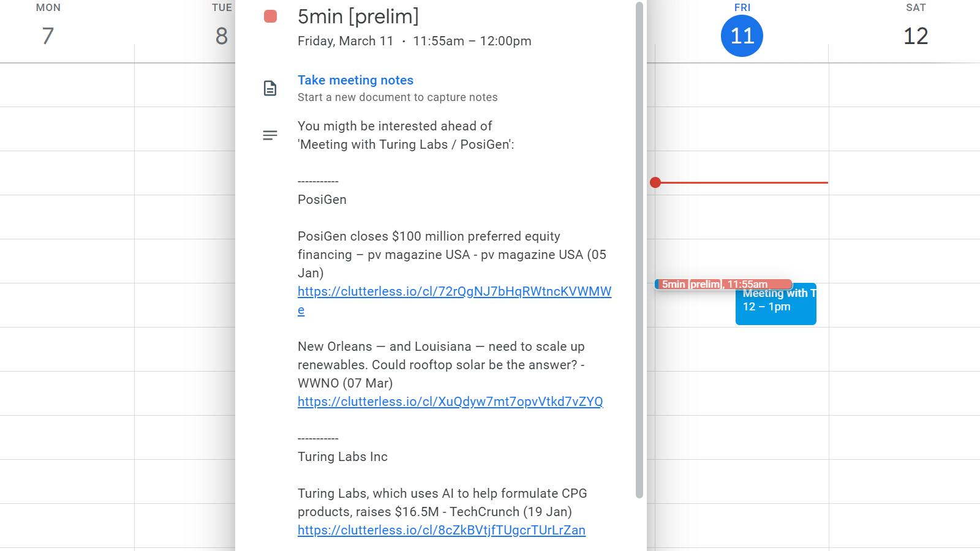Select Tuesday 8 in calendar header
Screen dimensions: 980x551
[221, 36]
